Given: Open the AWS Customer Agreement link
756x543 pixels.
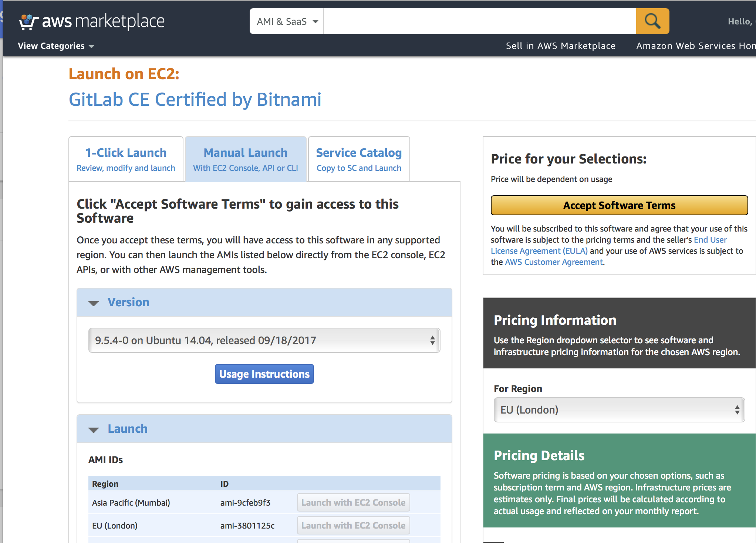Looking at the screenshot, I should pos(554,262).
